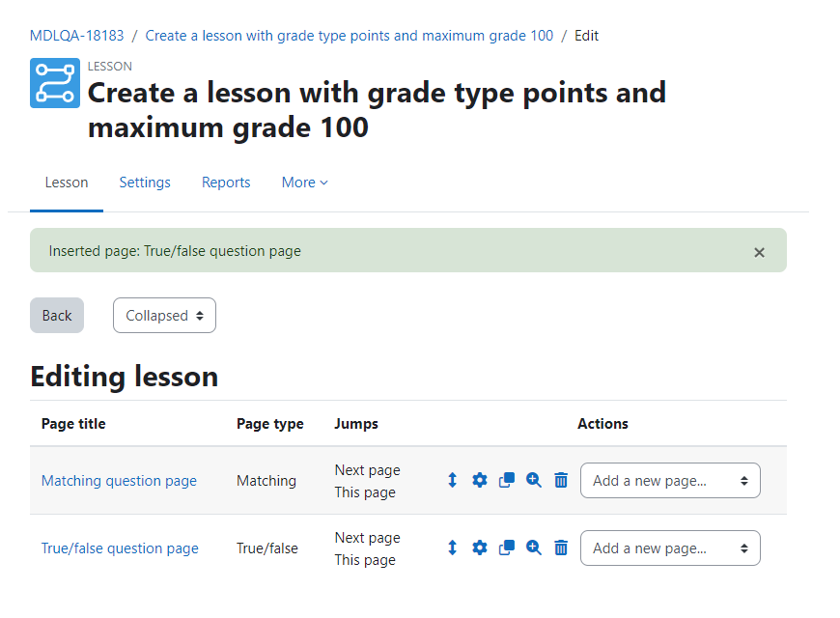Expand the More menu

[305, 183]
